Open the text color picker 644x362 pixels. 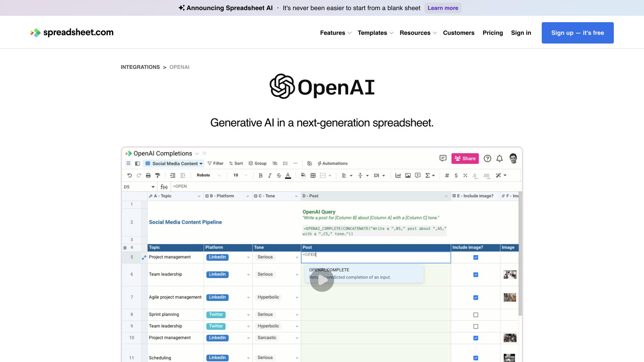point(288,175)
